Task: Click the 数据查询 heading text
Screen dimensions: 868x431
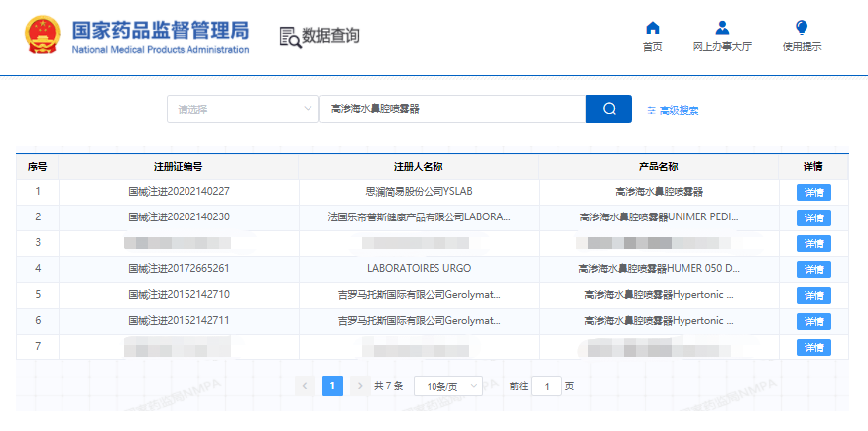Action: tap(330, 36)
